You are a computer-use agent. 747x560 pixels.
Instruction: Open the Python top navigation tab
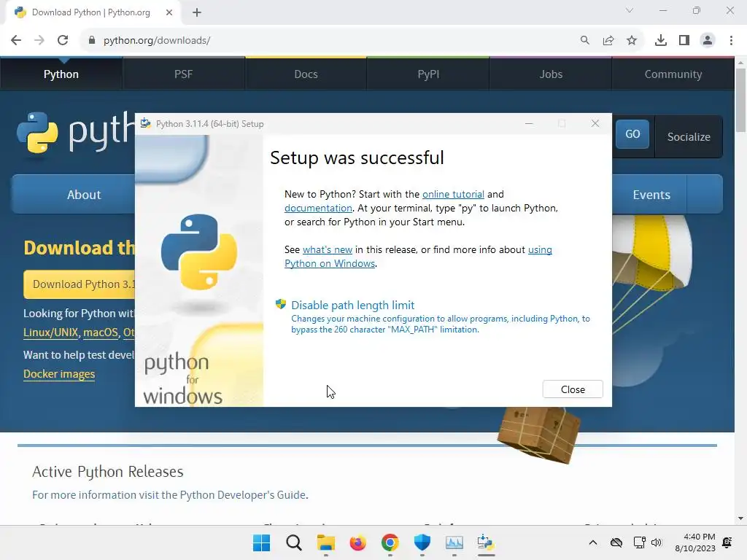click(61, 74)
